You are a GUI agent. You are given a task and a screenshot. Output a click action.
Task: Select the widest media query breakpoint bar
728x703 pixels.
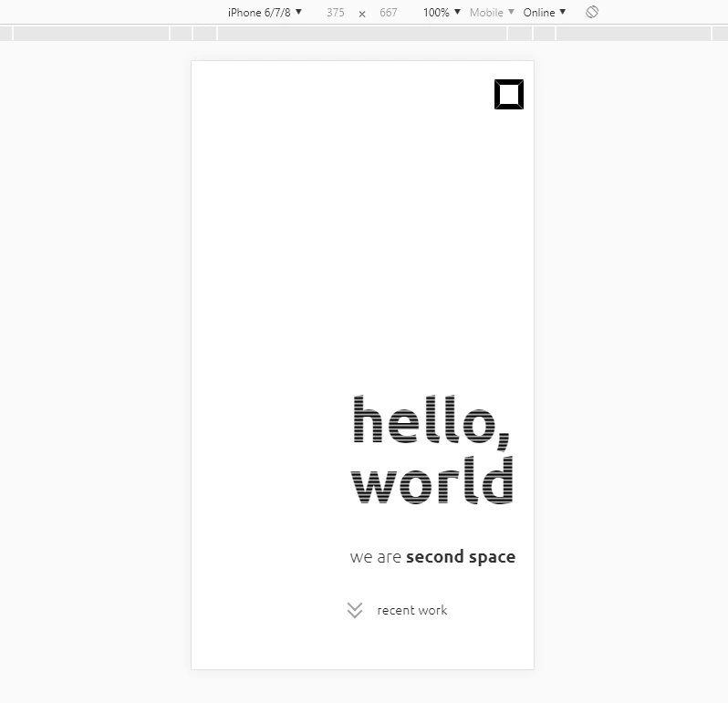pos(362,34)
